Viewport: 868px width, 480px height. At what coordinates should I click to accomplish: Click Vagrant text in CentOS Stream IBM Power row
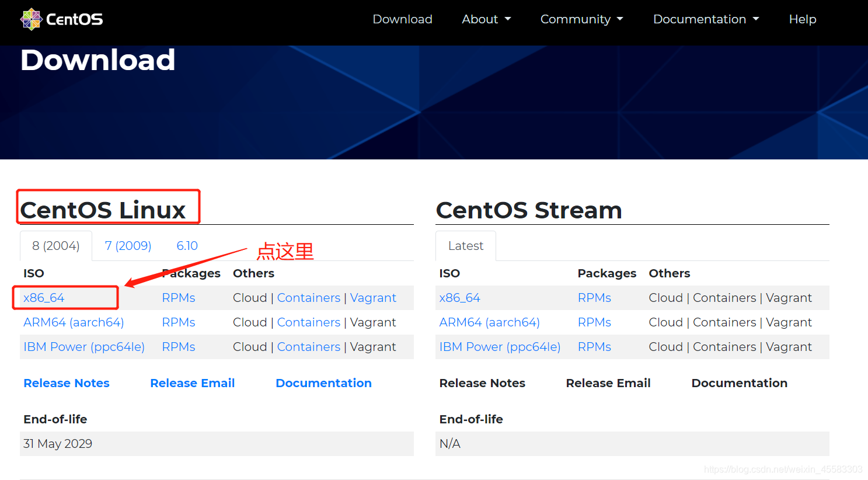[x=789, y=347]
